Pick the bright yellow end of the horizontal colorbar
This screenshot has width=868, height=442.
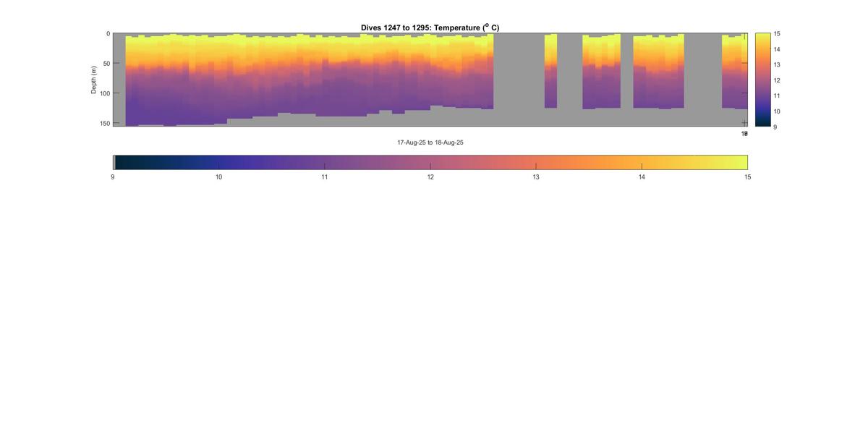coord(741,162)
